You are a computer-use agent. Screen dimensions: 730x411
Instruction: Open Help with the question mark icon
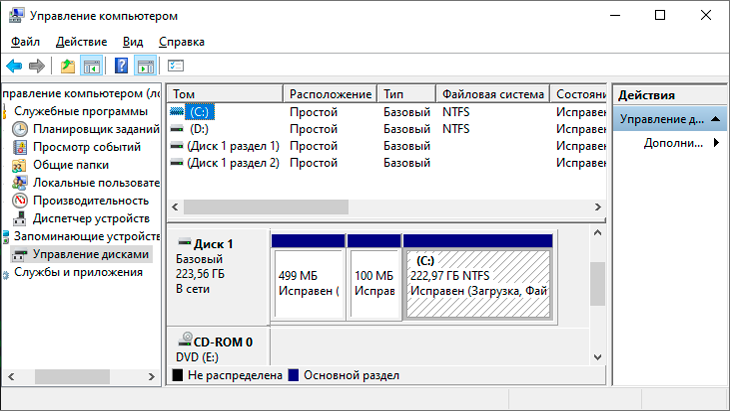point(122,66)
